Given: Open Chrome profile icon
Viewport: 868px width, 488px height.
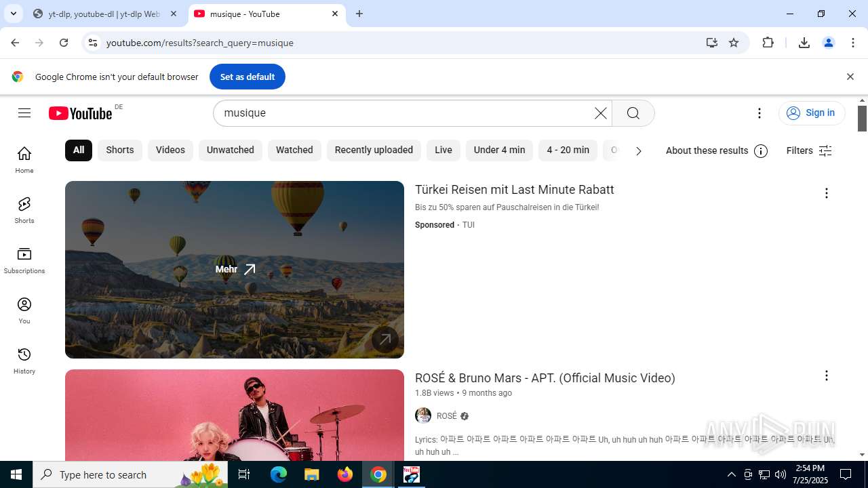Looking at the screenshot, I should tap(829, 43).
